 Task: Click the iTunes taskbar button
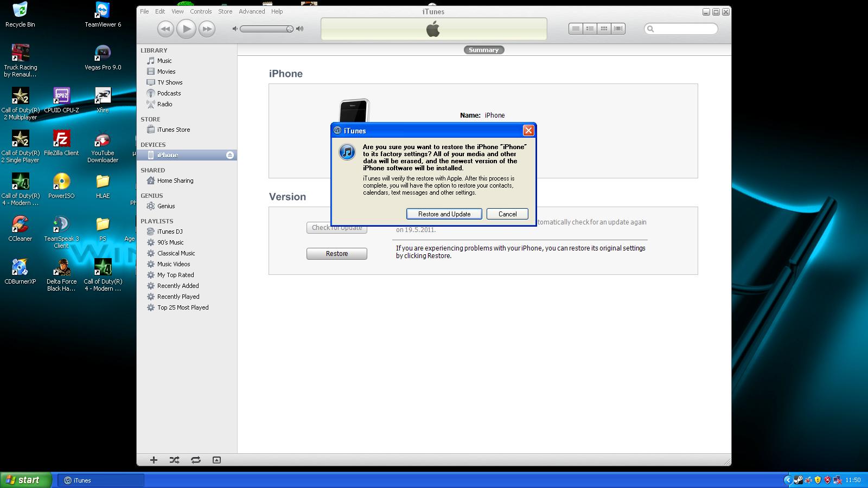tap(101, 480)
